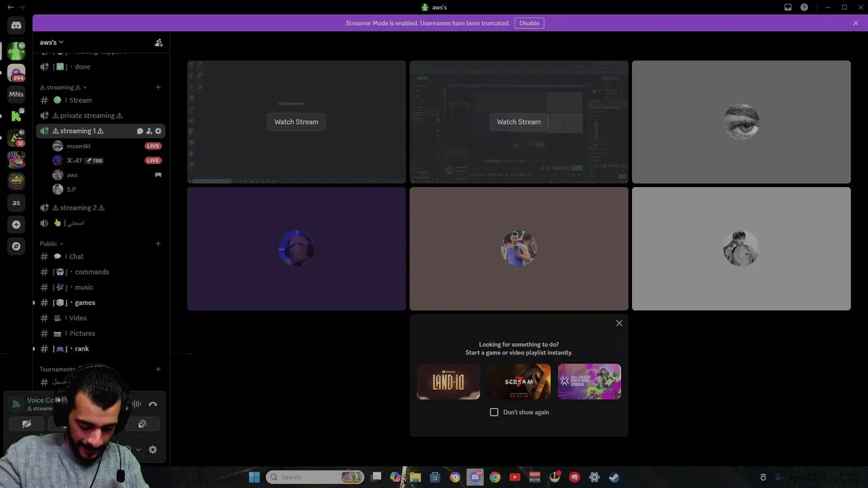The height and width of the screenshot is (488, 868).
Task: Watch Stream on the first tile
Action: pos(296,122)
